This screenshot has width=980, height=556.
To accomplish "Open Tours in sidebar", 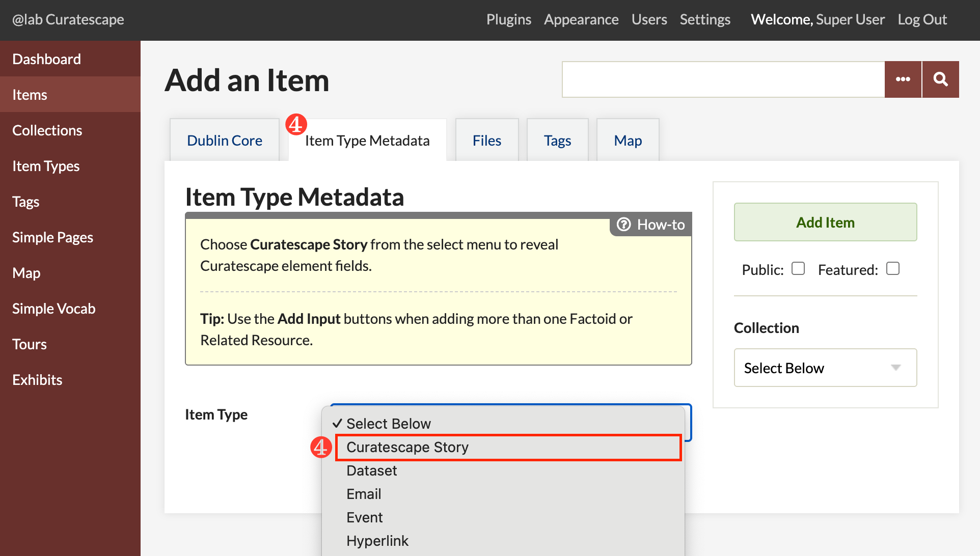I will (x=70, y=344).
